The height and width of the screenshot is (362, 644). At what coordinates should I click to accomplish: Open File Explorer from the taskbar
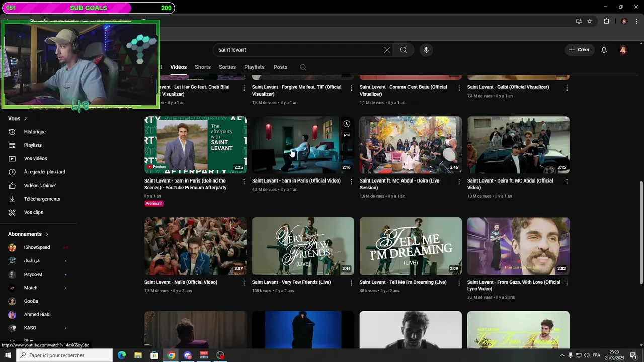[x=138, y=355]
